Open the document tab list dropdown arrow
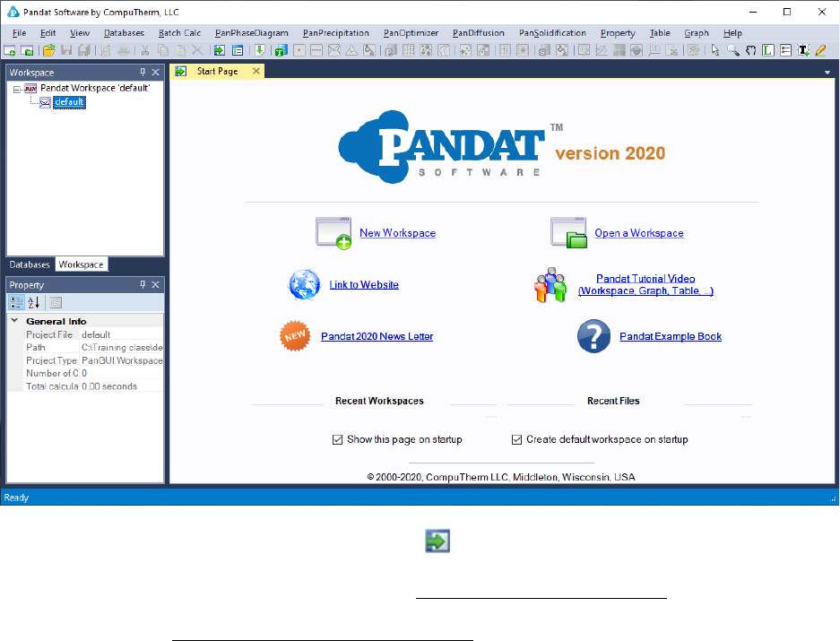This screenshot has height=641, width=840. (x=827, y=73)
